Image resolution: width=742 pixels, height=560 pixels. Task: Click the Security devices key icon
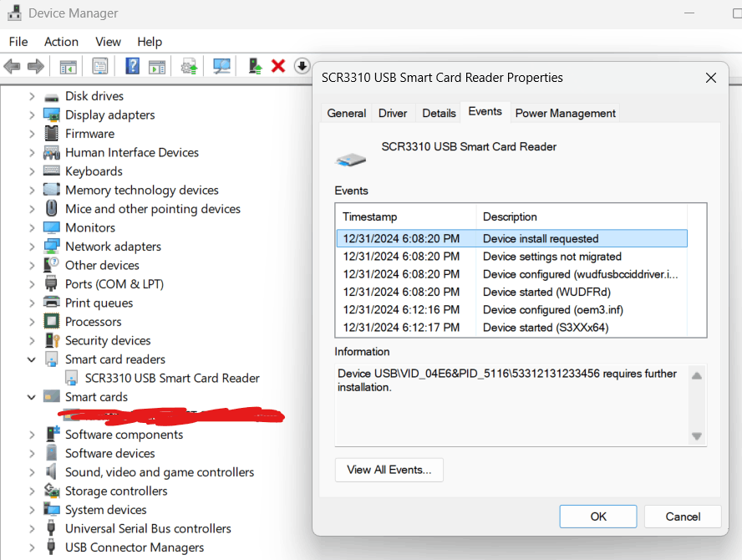tap(52, 340)
